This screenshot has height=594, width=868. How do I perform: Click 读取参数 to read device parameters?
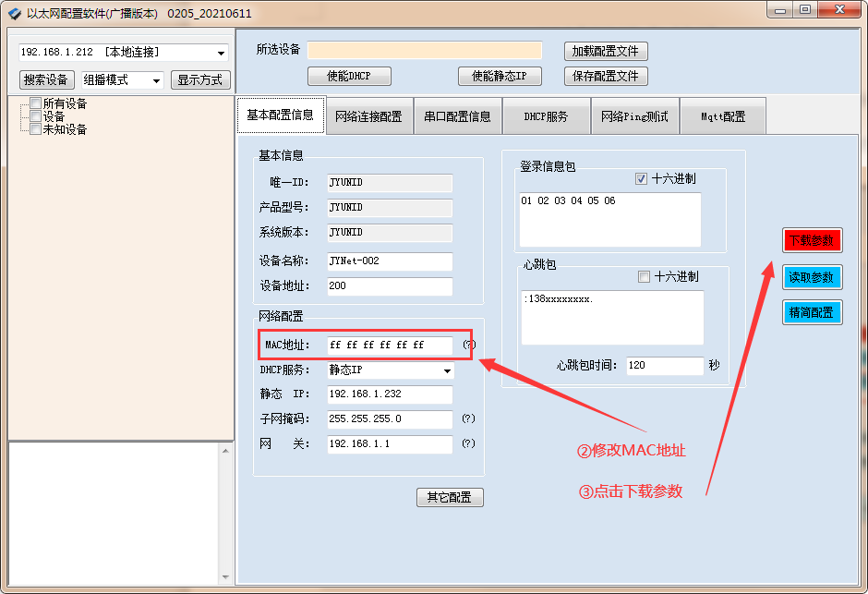[813, 277]
